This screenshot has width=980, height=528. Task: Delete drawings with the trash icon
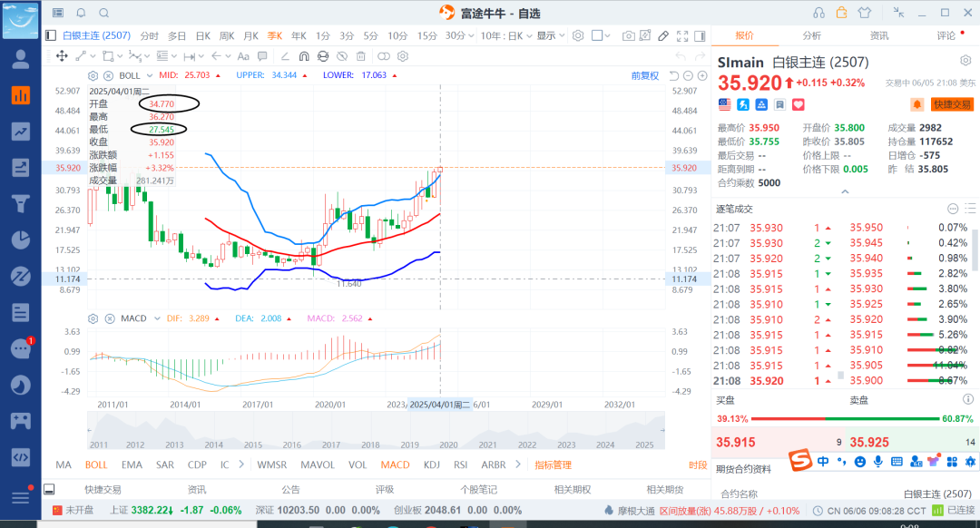(x=360, y=56)
